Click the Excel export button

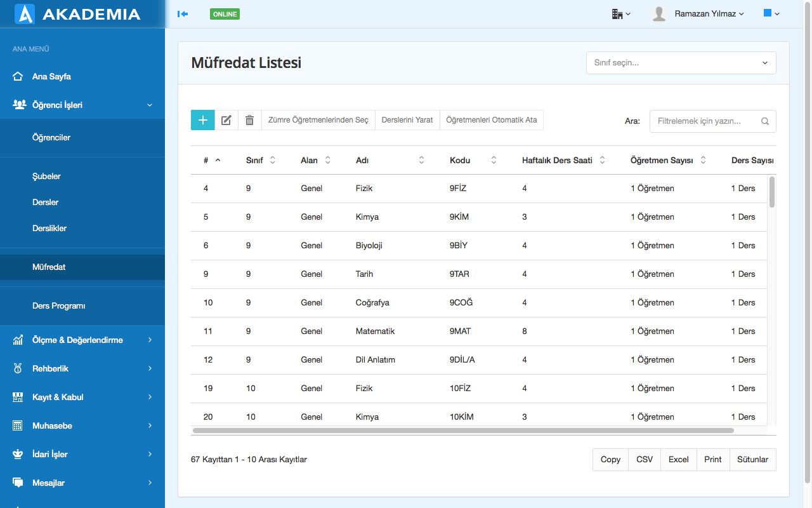coord(678,459)
